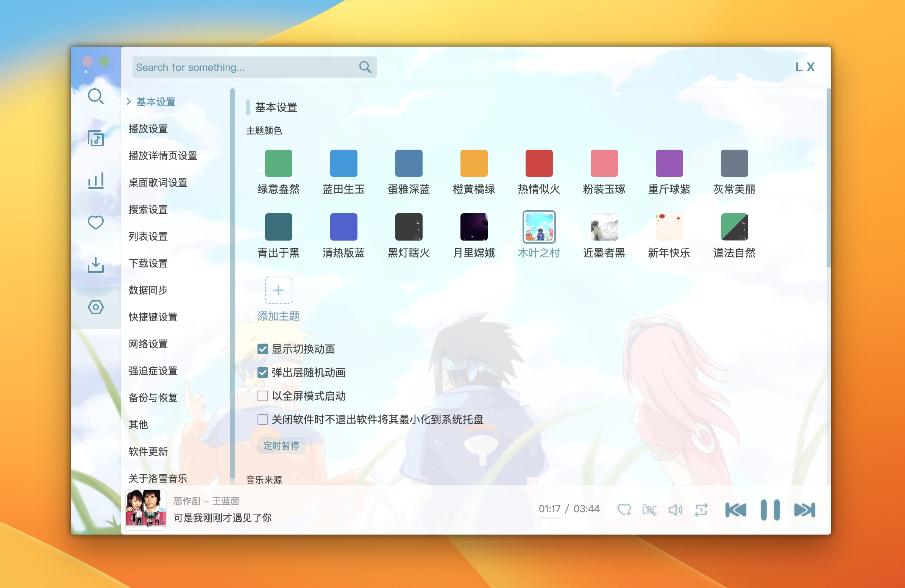Open the download page icon
Image resolution: width=905 pixels, height=588 pixels.
tap(95, 265)
